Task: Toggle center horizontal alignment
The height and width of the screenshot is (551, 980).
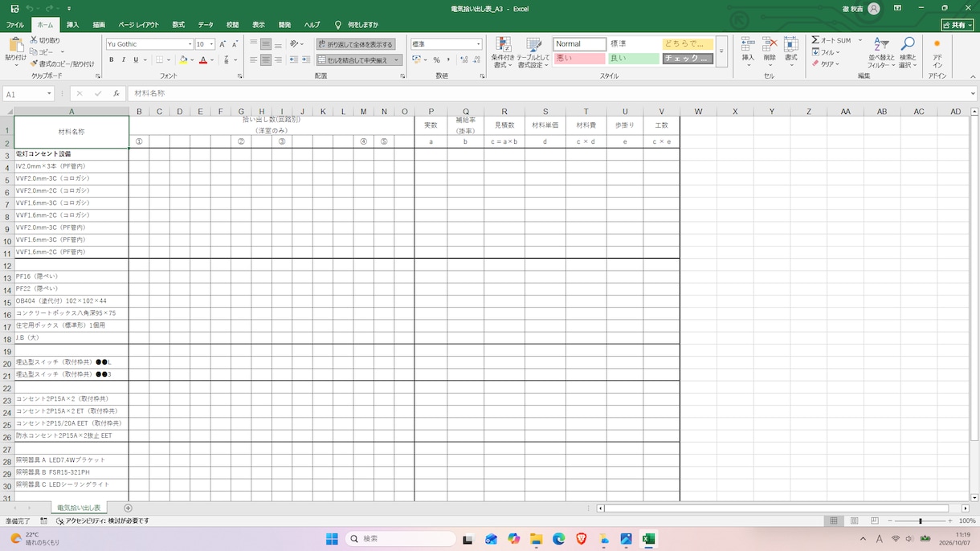Action: [265, 60]
